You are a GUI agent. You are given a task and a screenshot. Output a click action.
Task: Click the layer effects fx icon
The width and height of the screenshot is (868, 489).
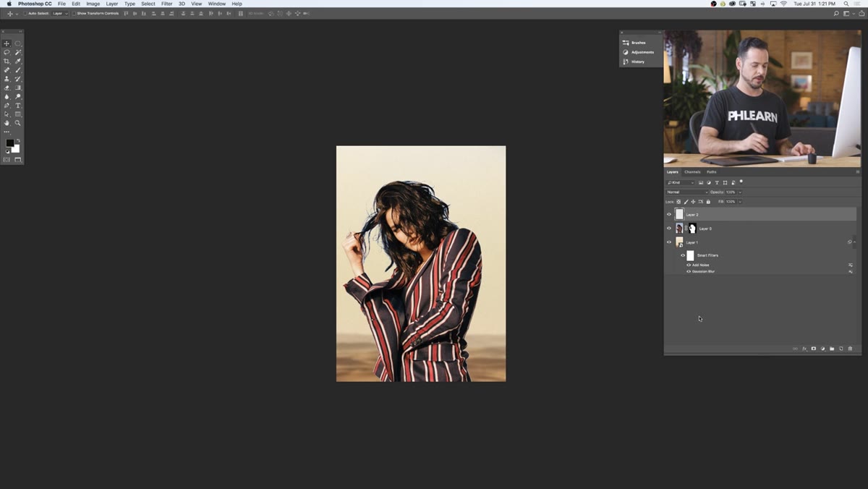(x=804, y=349)
